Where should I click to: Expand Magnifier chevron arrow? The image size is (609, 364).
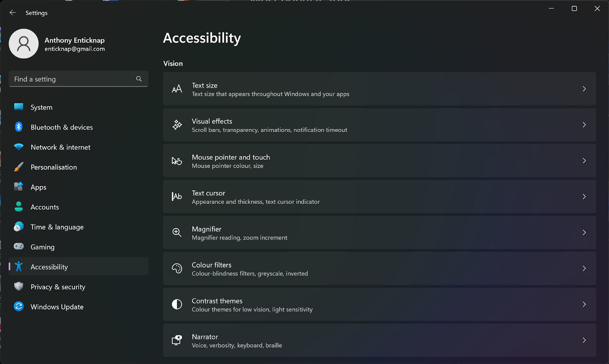pyautogui.click(x=584, y=232)
